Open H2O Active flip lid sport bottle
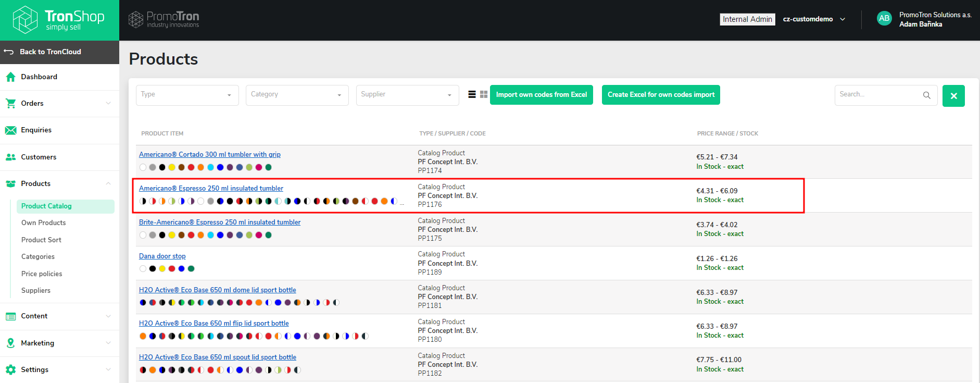This screenshot has height=383, width=980. [x=214, y=324]
